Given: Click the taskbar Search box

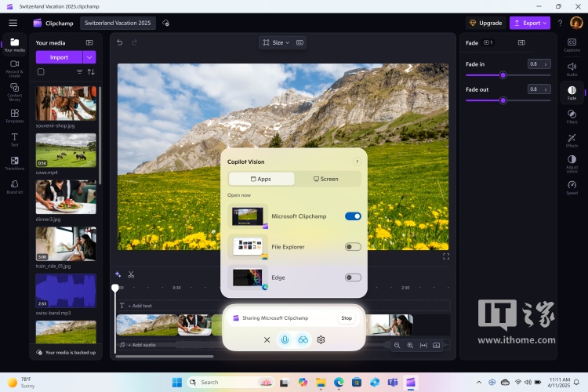Looking at the screenshot, I should pyautogui.click(x=230, y=383).
